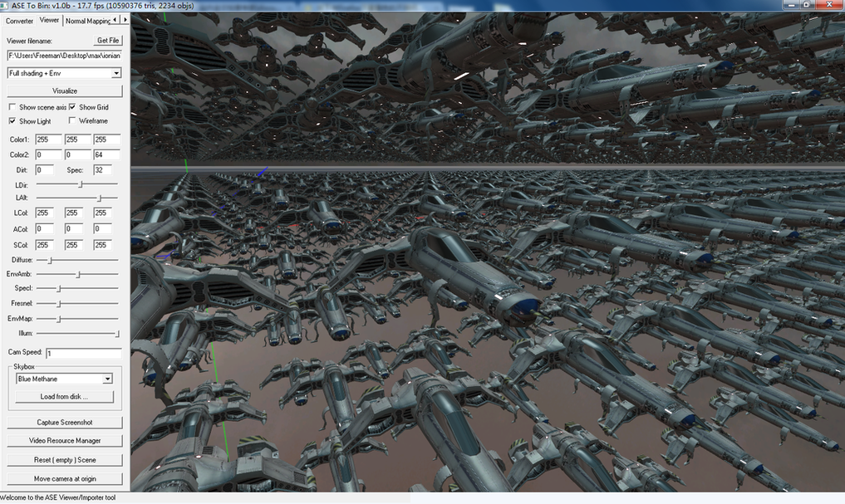This screenshot has width=845, height=504.
Task: Maximize the ASE To Bin window
Action: (807, 4)
